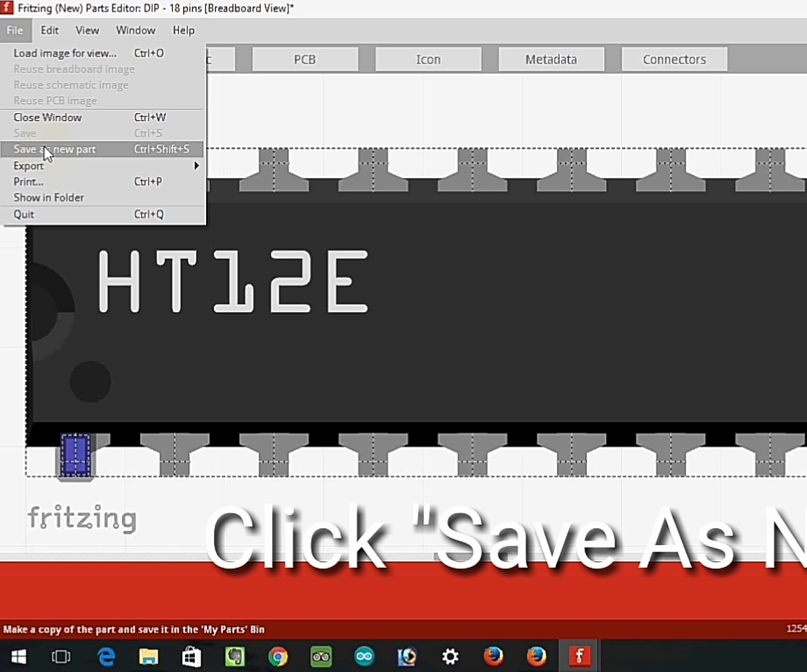Open the Windows Start menu
The image size is (807, 672).
(x=18, y=656)
